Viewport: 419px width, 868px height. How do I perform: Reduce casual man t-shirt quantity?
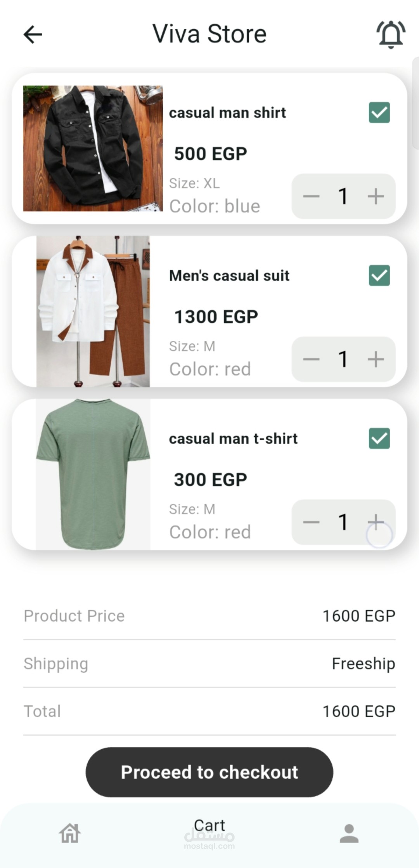click(x=311, y=522)
